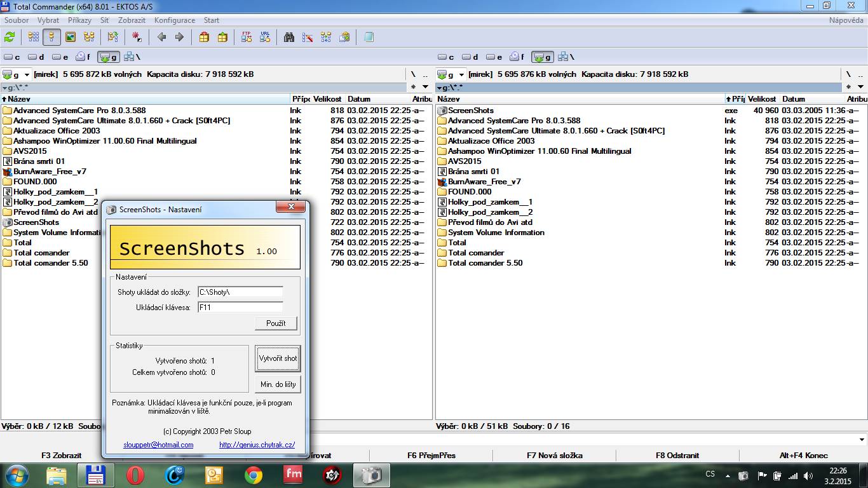Click the Synchronize directories toolbar icon
The width and height of the screenshot is (868, 488).
point(326,37)
